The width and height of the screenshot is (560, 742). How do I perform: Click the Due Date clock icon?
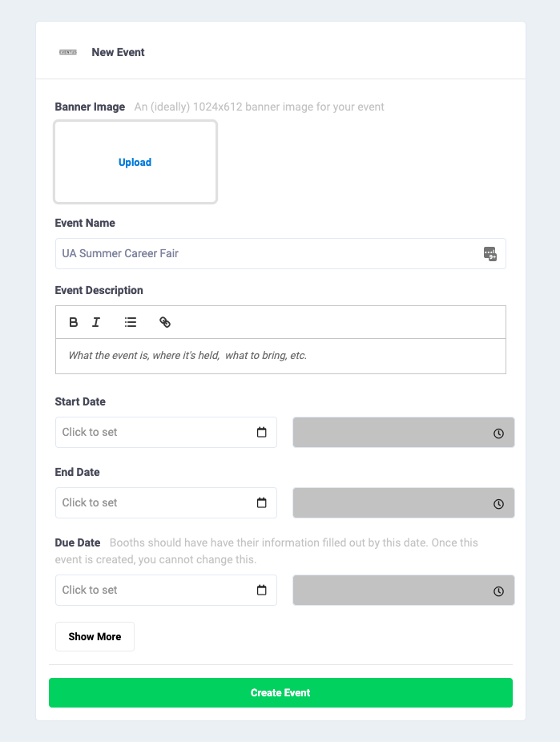pos(498,591)
